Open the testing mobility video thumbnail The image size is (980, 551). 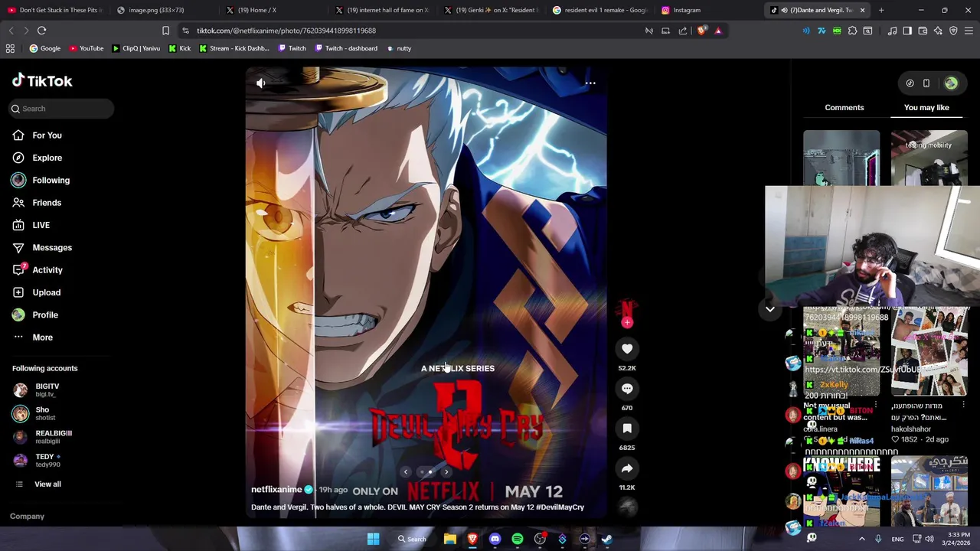tap(929, 158)
